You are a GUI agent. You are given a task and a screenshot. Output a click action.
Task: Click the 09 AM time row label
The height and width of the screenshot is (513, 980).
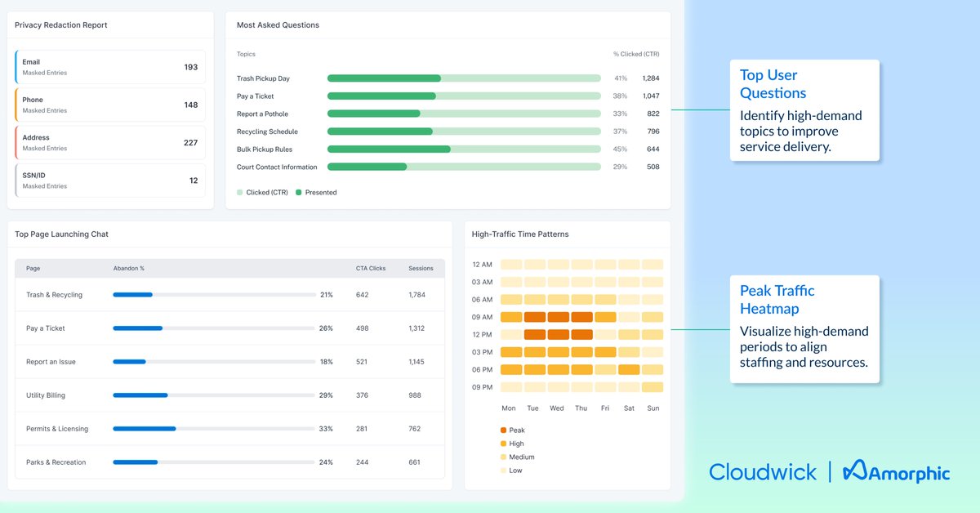point(483,317)
